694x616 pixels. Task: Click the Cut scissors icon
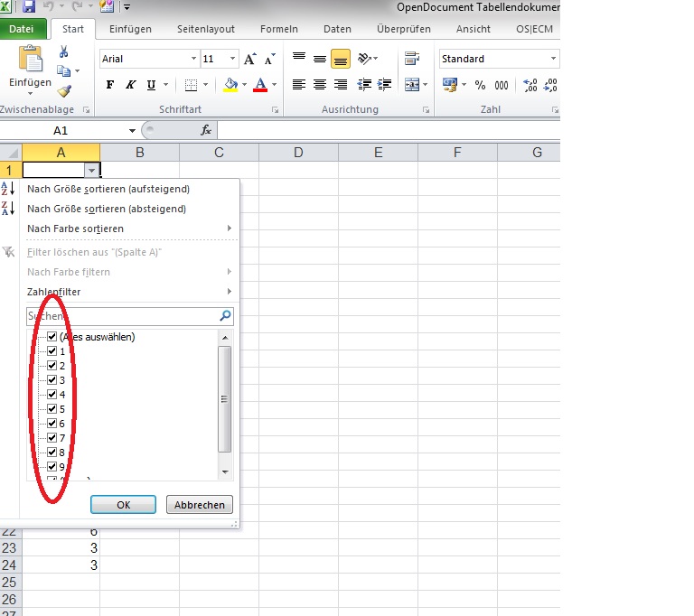tap(64, 51)
